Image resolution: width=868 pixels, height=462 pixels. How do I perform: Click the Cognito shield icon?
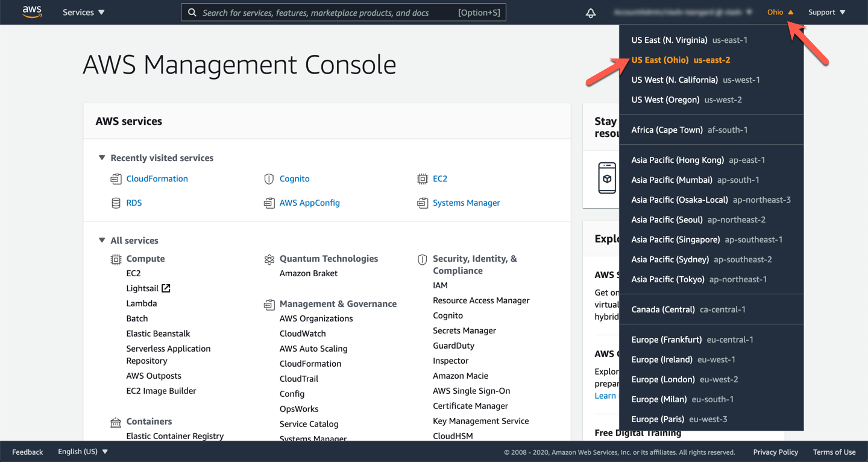[269, 179]
